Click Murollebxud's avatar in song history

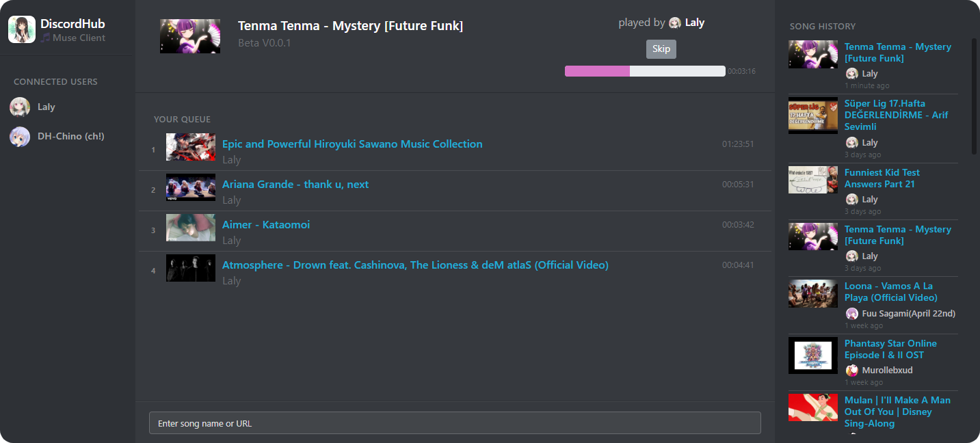click(851, 371)
